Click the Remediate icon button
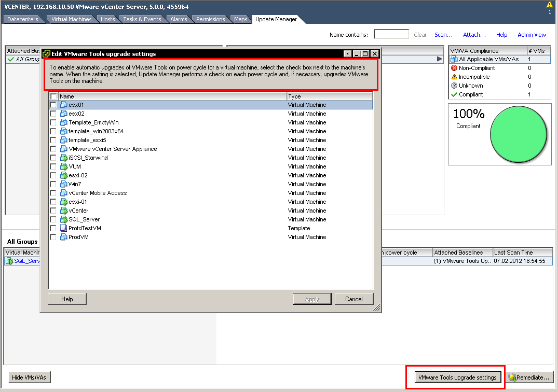 tap(513, 377)
